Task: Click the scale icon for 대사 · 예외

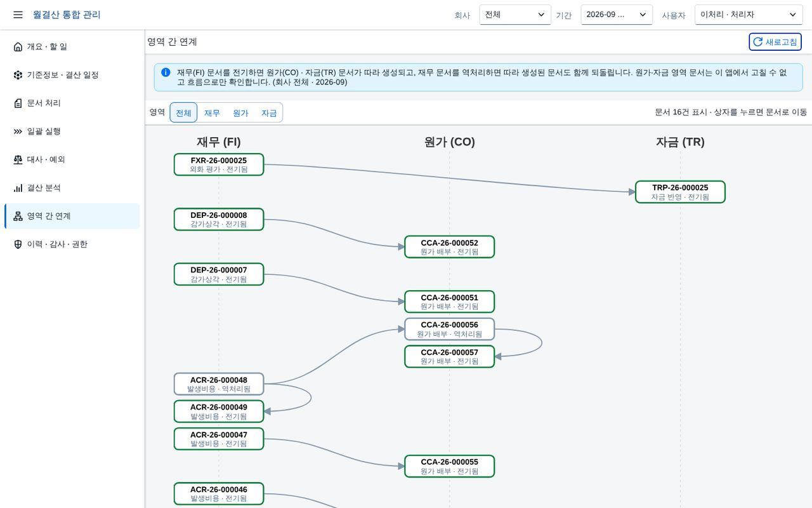Action: tap(18, 160)
